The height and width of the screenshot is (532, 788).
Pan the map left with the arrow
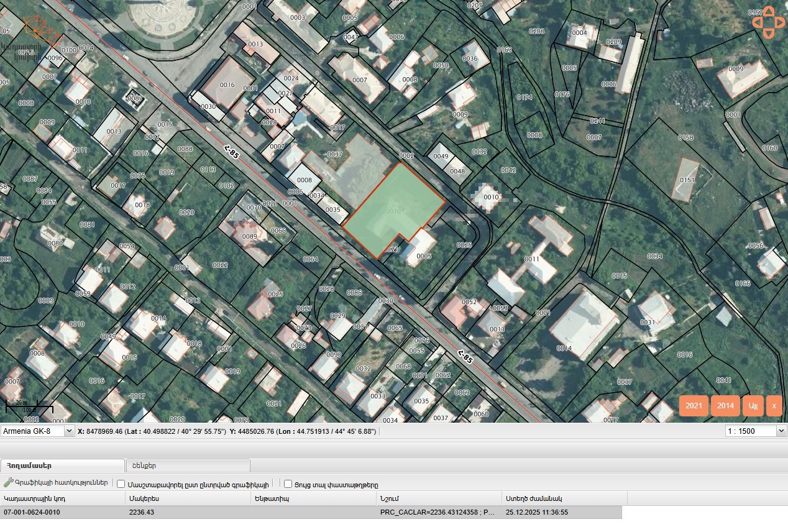[x=757, y=22]
